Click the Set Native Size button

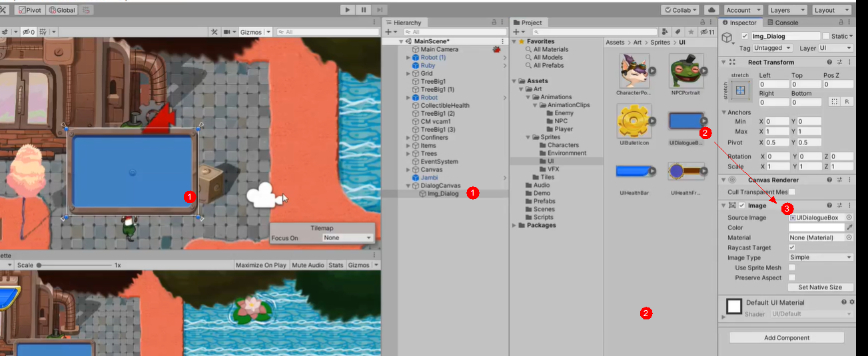pyautogui.click(x=820, y=287)
